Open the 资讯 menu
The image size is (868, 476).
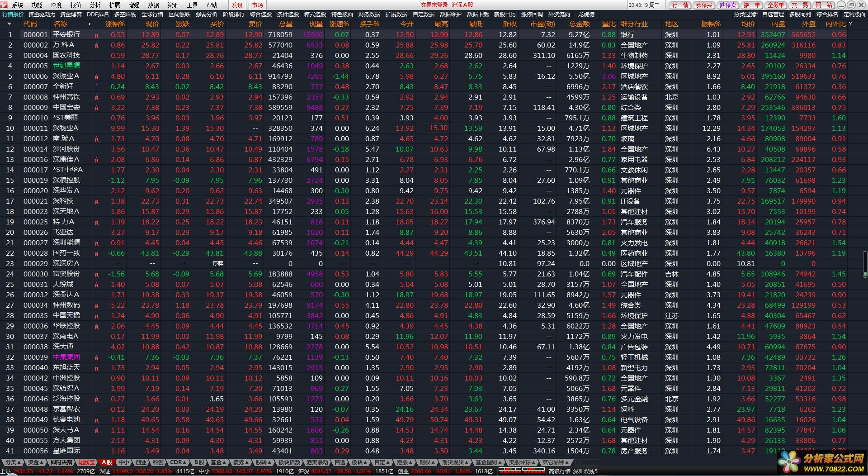click(173, 5)
